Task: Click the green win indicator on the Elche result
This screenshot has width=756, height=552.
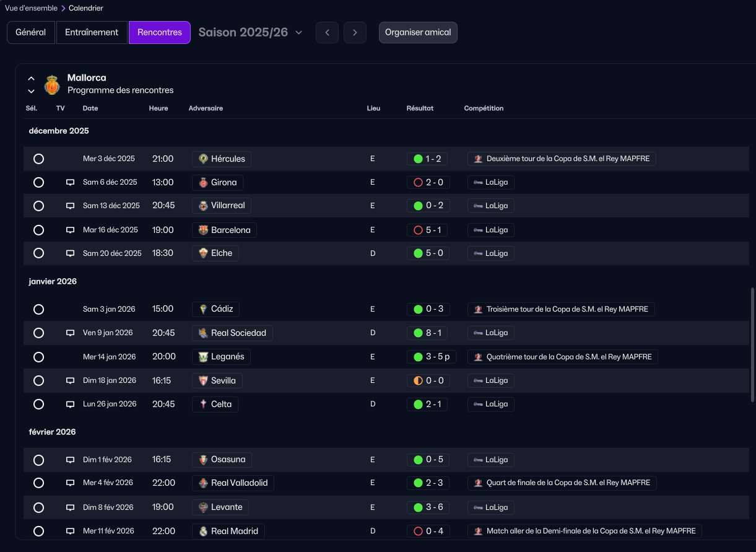Action: [x=418, y=253]
